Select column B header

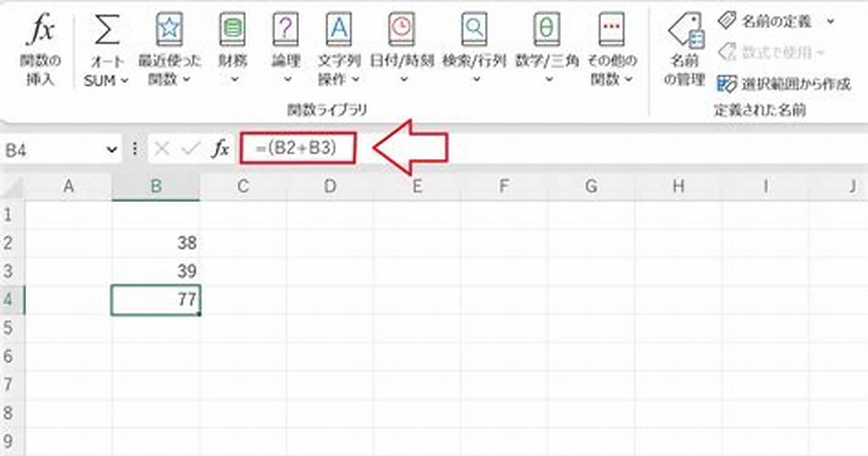click(x=156, y=186)
